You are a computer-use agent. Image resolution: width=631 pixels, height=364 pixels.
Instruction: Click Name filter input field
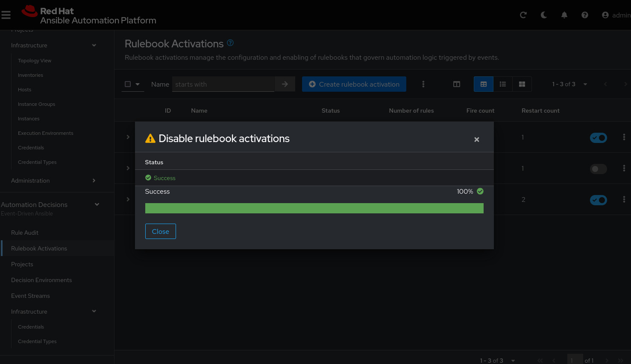point(223,84)
